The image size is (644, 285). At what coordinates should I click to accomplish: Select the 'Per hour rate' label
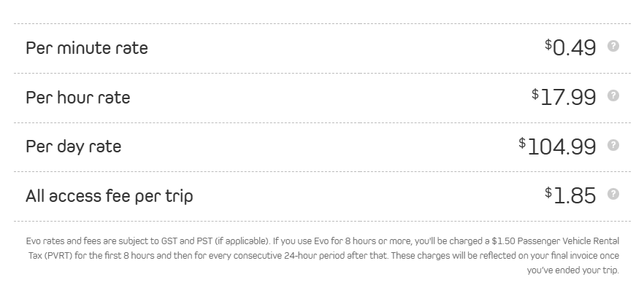[x=78, y=97]
